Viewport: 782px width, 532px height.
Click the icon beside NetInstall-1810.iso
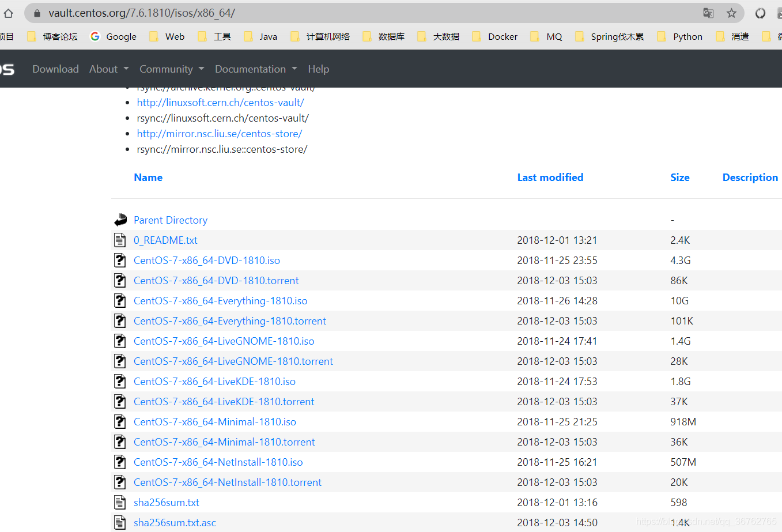tap(120, 462)
